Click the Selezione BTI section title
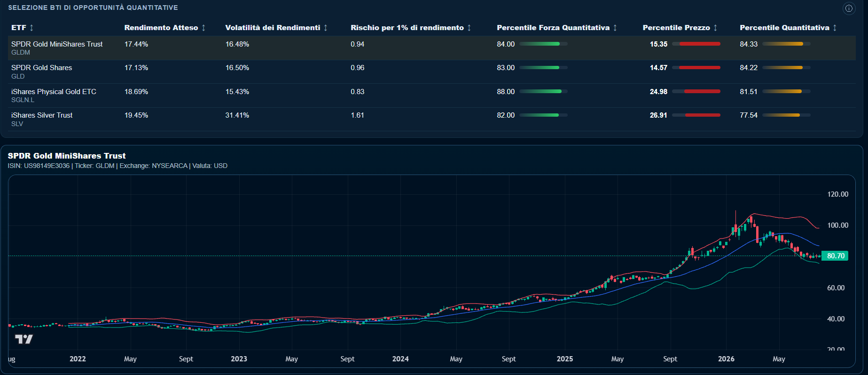 [x=93, y=8]
